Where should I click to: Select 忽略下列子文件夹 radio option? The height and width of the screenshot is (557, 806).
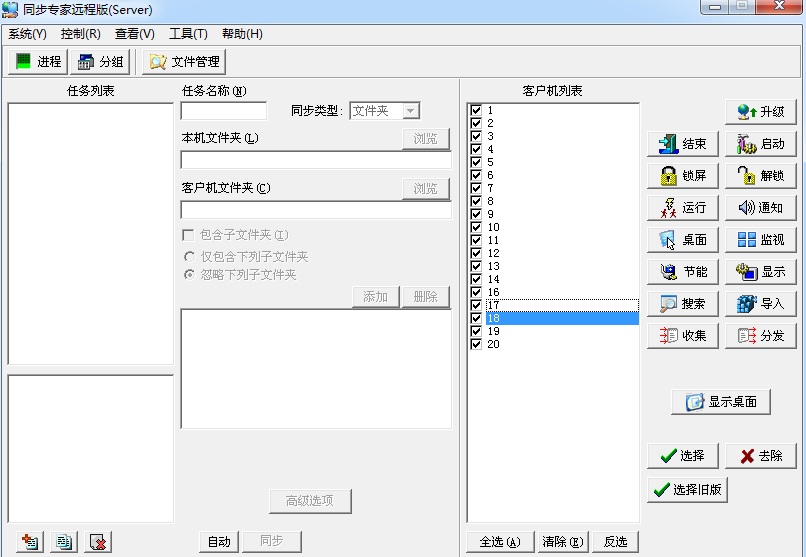click(190, 275)
